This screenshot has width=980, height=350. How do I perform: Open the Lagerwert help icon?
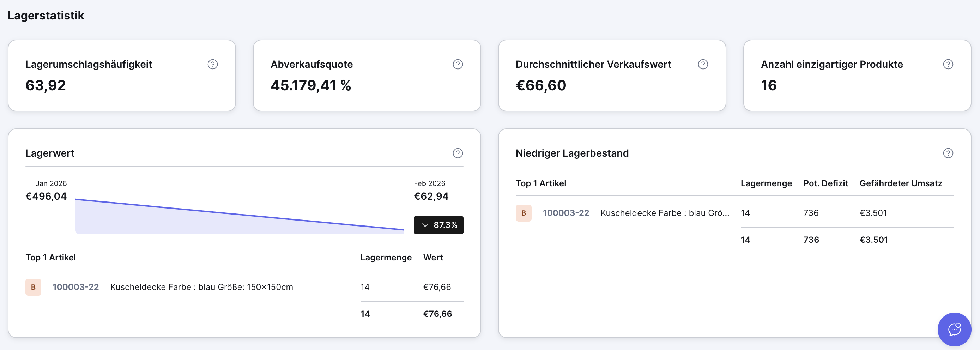pyautogui.click(x=458, y=153)
